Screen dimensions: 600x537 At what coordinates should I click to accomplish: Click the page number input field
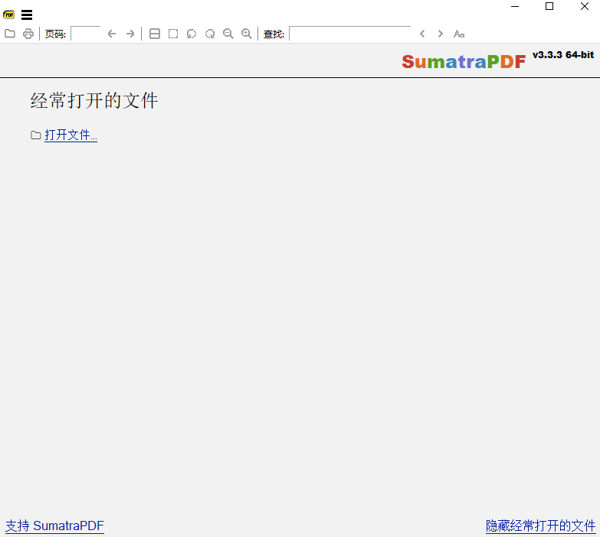[x=85, y=34]
